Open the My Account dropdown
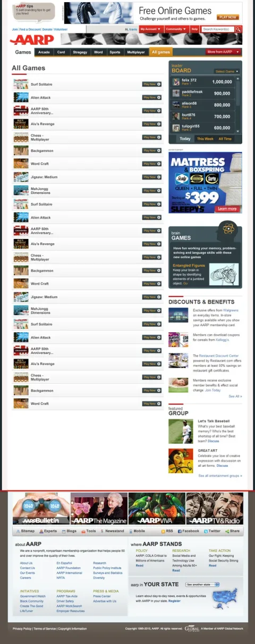 [x=150, y=29]
